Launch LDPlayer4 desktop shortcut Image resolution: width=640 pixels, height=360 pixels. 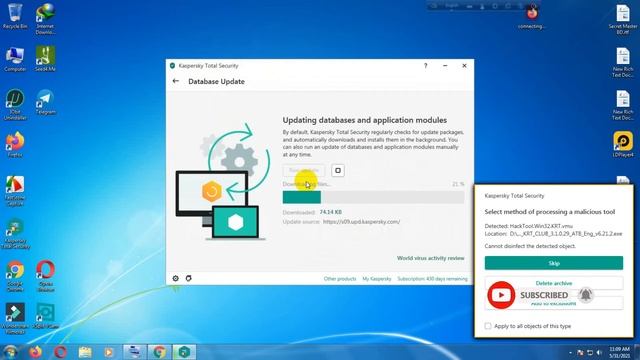(623, 144)
